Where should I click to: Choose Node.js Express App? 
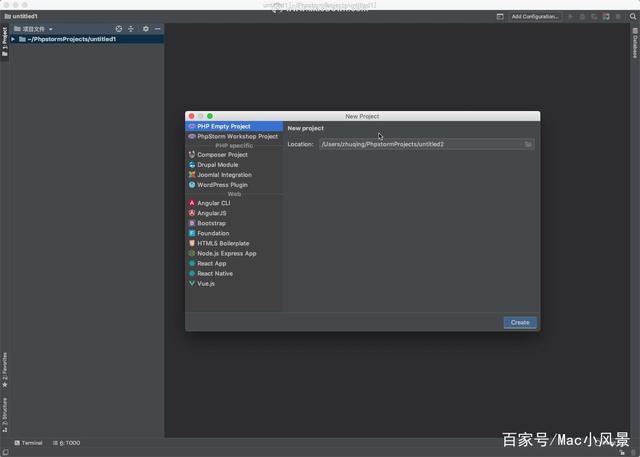[234, 253]
